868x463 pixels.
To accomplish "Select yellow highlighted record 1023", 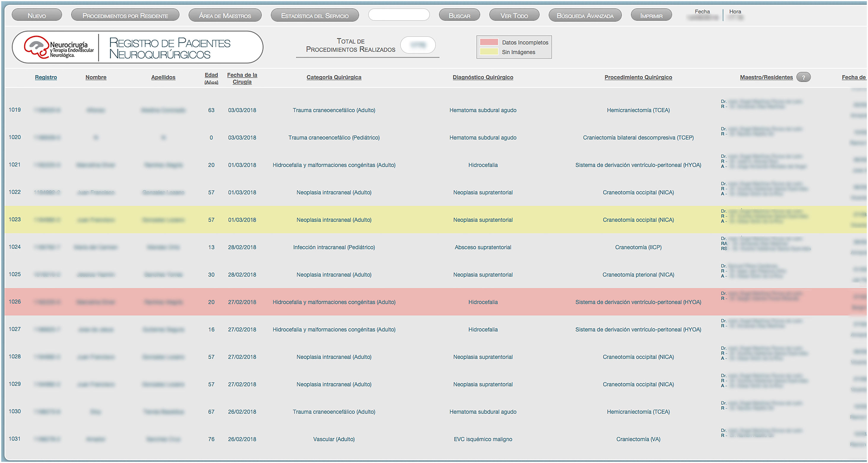I will click(15, 219).
